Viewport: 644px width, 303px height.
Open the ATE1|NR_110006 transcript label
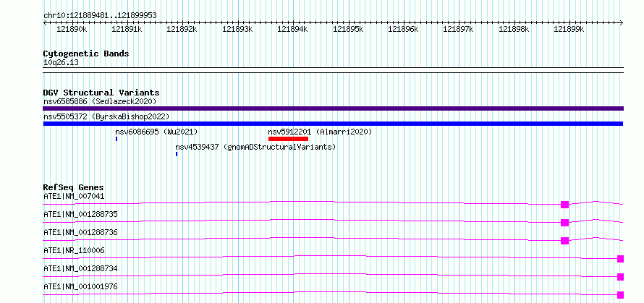[x=74, y=250]
